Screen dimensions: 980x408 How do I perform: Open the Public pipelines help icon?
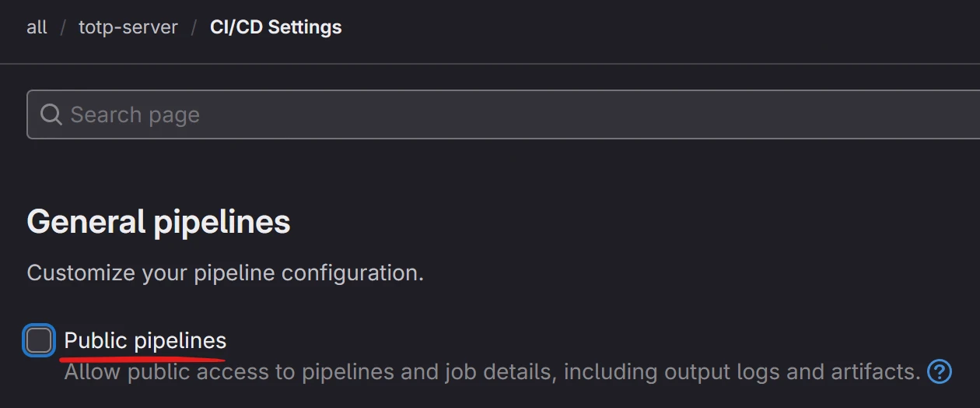(940, 371)
